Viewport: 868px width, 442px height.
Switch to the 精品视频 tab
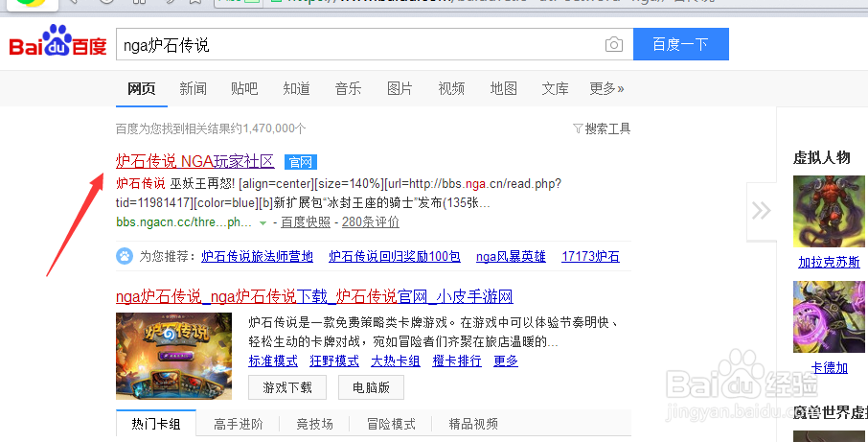pyautogui.click(x=473, y=425)
